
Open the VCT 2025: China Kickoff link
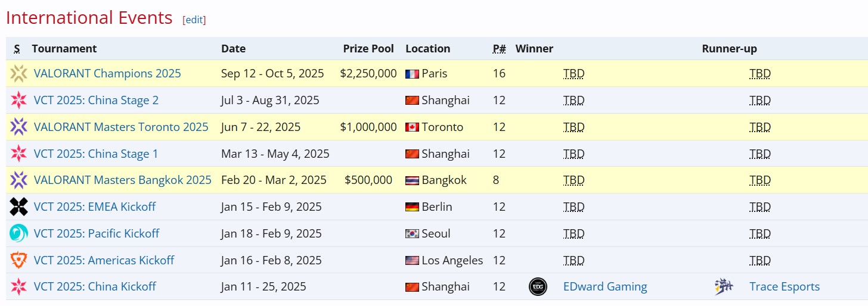[95, 287]
